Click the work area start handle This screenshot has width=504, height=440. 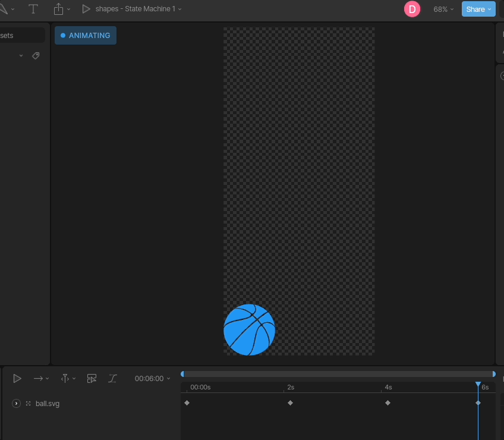182,374
